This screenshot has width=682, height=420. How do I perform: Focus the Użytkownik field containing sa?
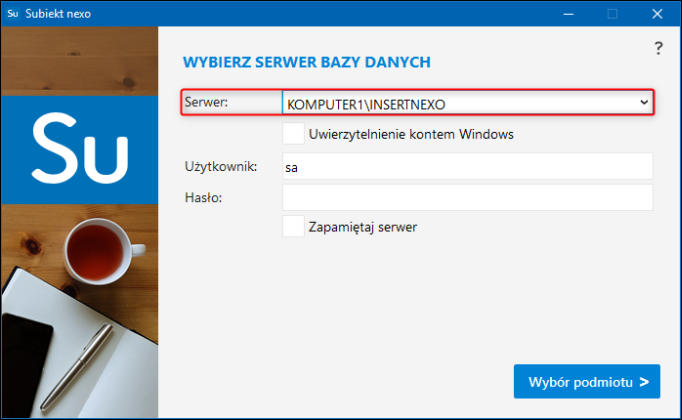tap(468, 166)
